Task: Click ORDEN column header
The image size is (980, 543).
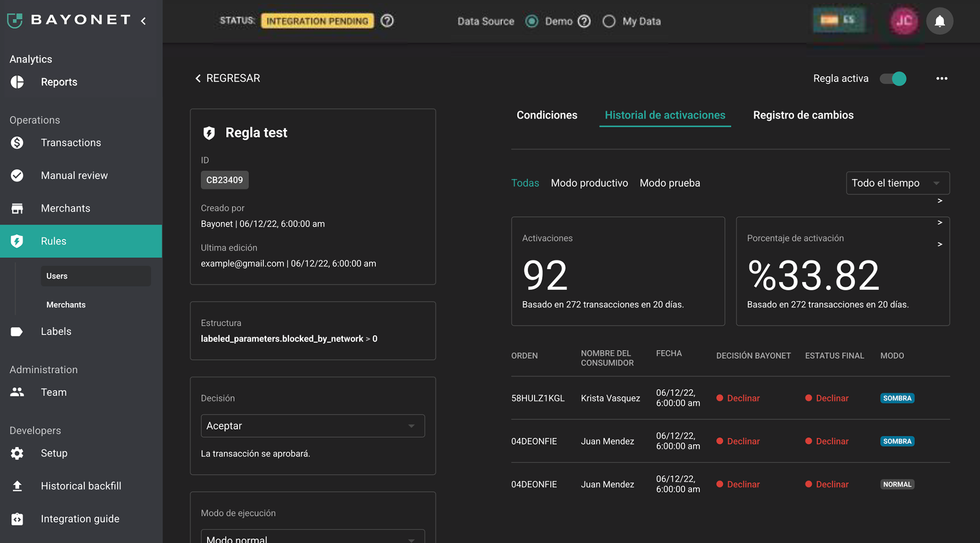Action: pyautogui.click(x=525, y=356)
